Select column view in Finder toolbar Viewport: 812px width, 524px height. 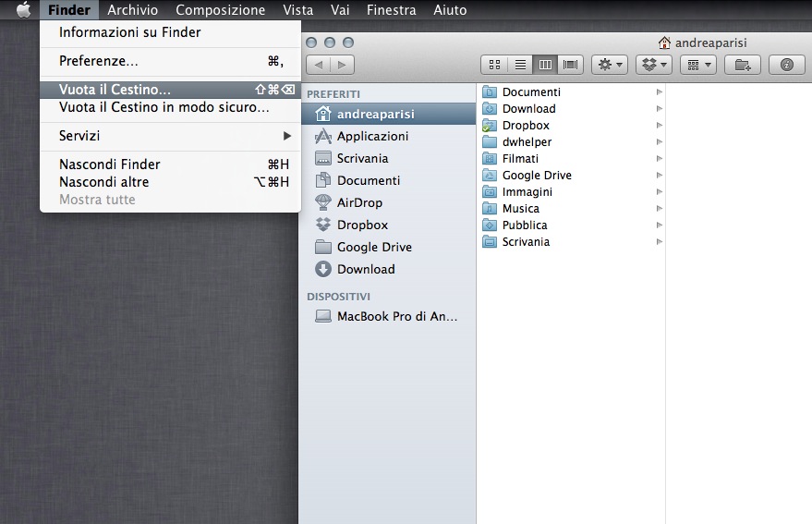pos(545,65)
